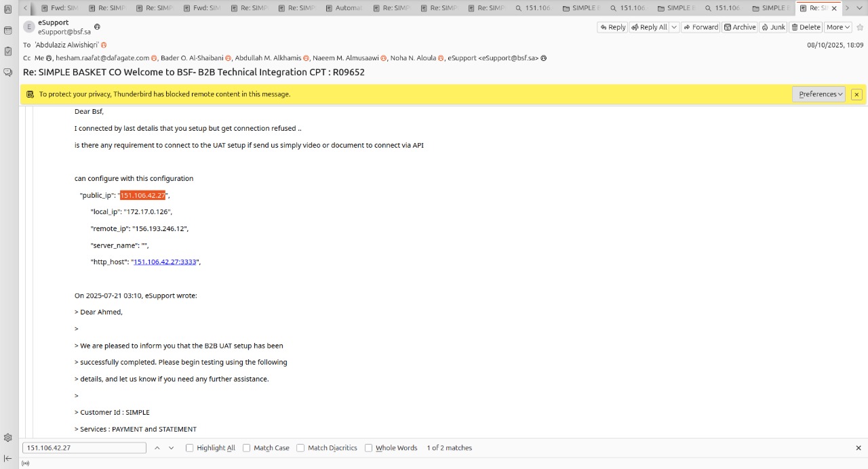Click Abdullah M. Alkhamis in Cc
This screenshot has width=868, height=469.
click(x=268, y=58)
